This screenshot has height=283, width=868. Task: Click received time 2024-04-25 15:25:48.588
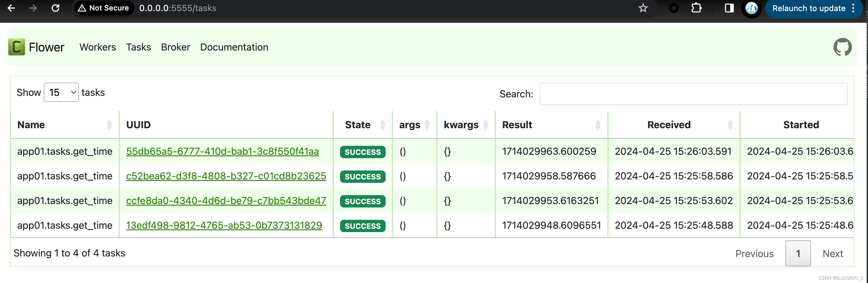(x=674, y=225)
